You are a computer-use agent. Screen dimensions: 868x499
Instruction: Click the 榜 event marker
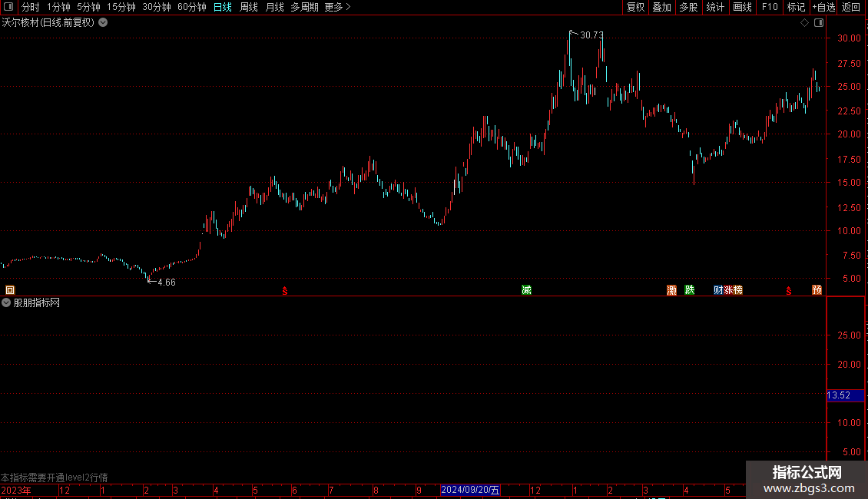point(738,290)
